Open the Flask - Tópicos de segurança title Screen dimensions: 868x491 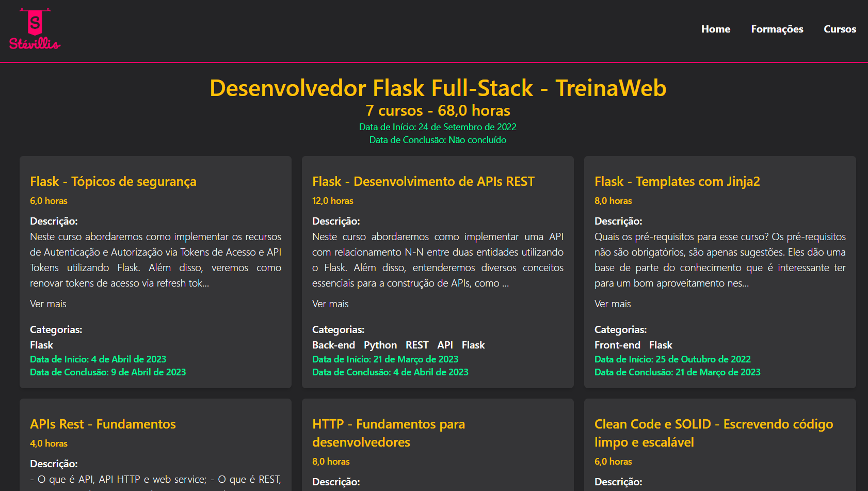(113, 182)
